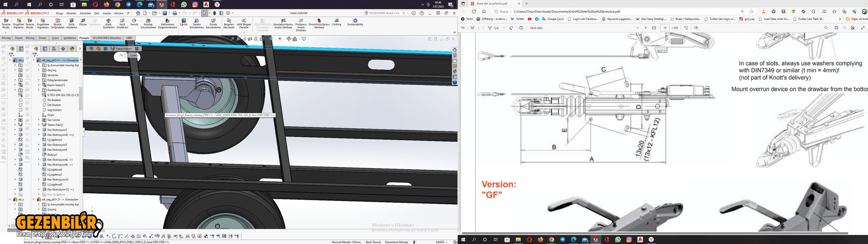Image resolution: width=868 pixels, height=244 pixels.
Task: Switch to SOLIDWORKS Eklentileri tab
Action: [107, 38]
